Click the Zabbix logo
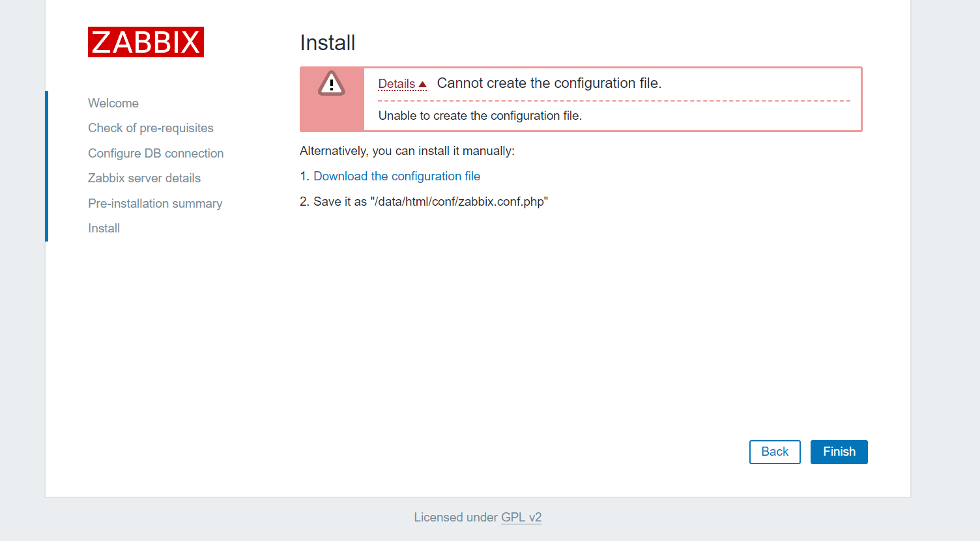 (146, 42)
